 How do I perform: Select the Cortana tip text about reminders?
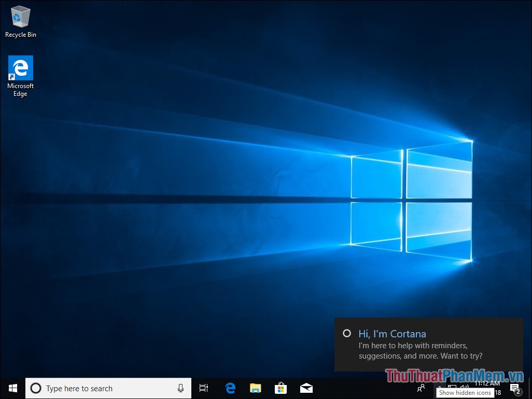click(421, 350)
